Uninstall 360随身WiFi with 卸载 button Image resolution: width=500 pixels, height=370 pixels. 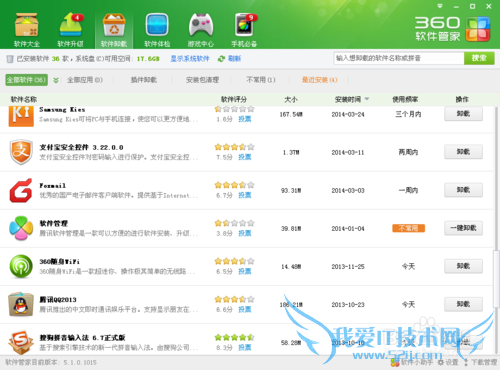tap(463, 266)
